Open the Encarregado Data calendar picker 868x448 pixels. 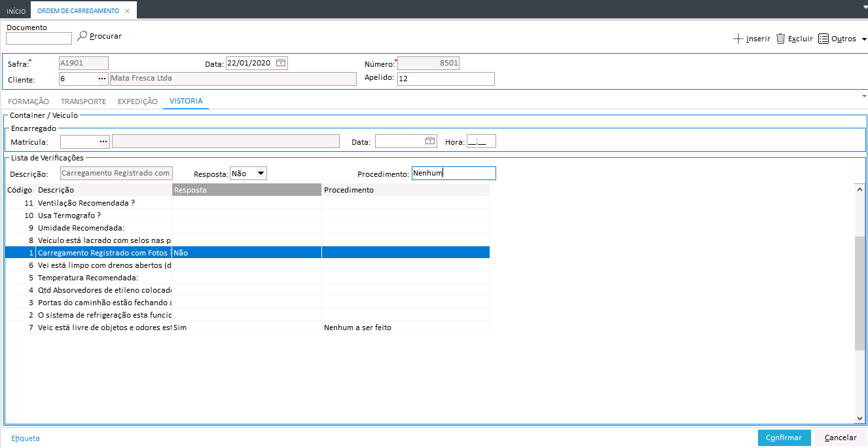point(430,141)
